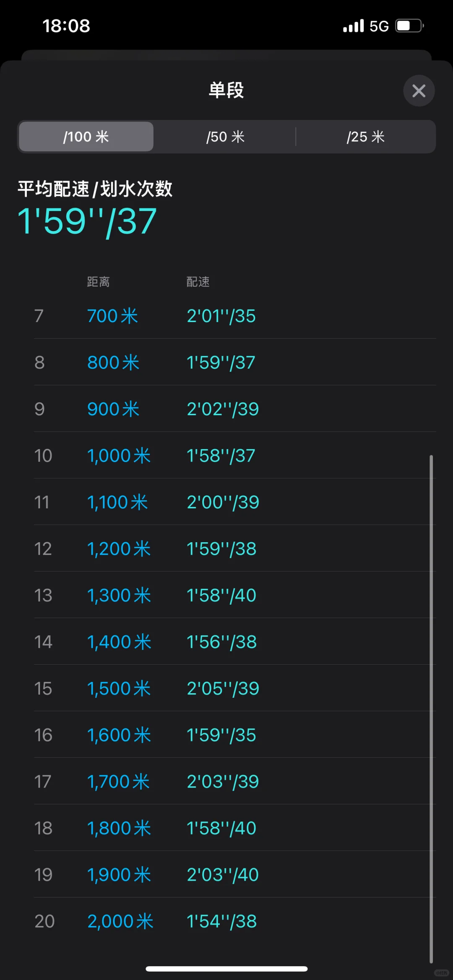
Task: Switch to the /25 米 segment tab
Action: click(x=366, y=137)
